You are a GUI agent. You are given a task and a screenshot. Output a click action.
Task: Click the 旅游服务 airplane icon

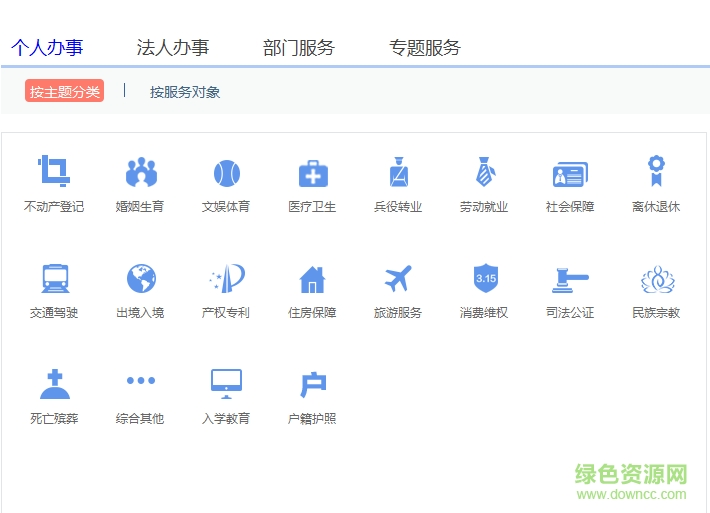[399, 279]
